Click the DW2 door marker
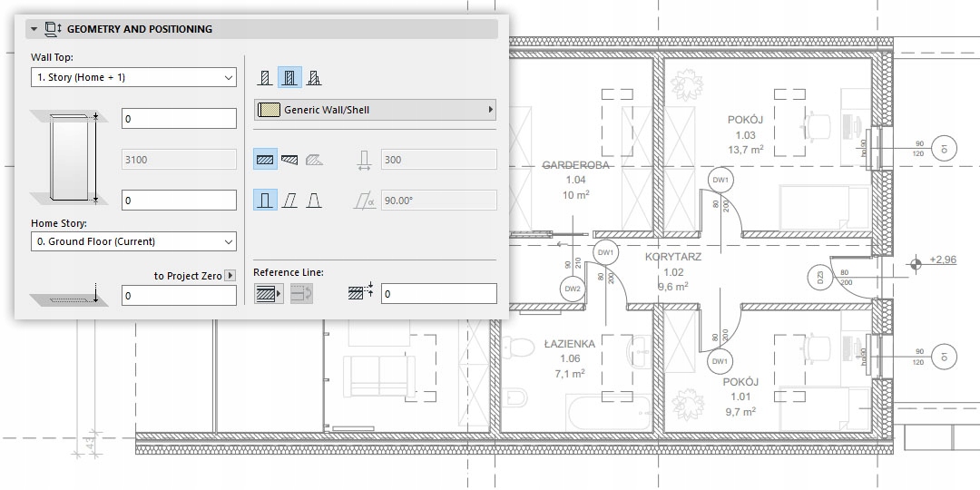This screenshot has height=490, width=980. 572,289
